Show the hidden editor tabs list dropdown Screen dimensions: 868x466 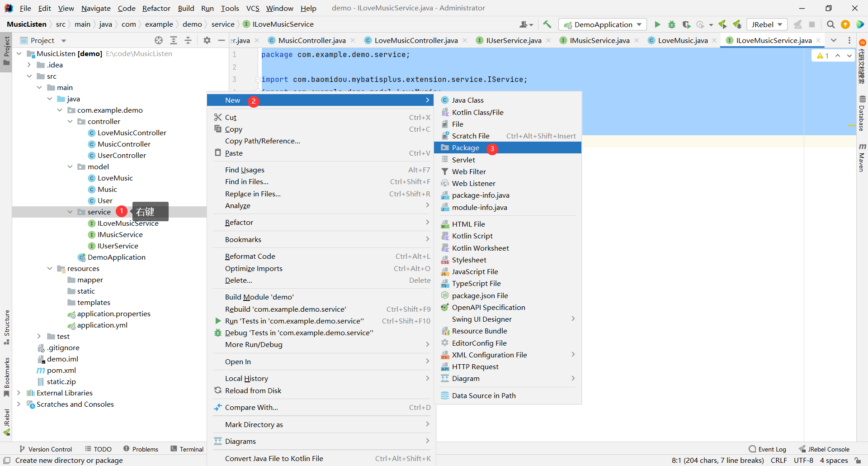(834, 40)
